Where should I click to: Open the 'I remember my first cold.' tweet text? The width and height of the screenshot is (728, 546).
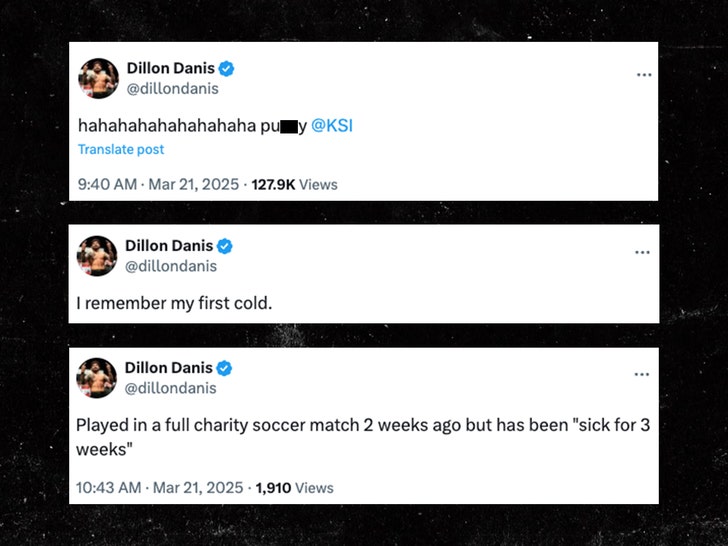pyautogui.click(x=174, y=302)
